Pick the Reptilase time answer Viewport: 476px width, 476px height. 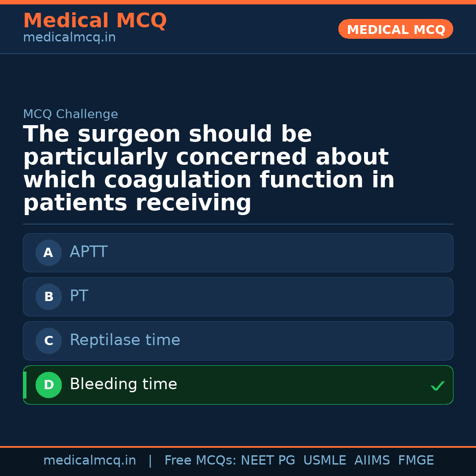(x=238, y=341)
